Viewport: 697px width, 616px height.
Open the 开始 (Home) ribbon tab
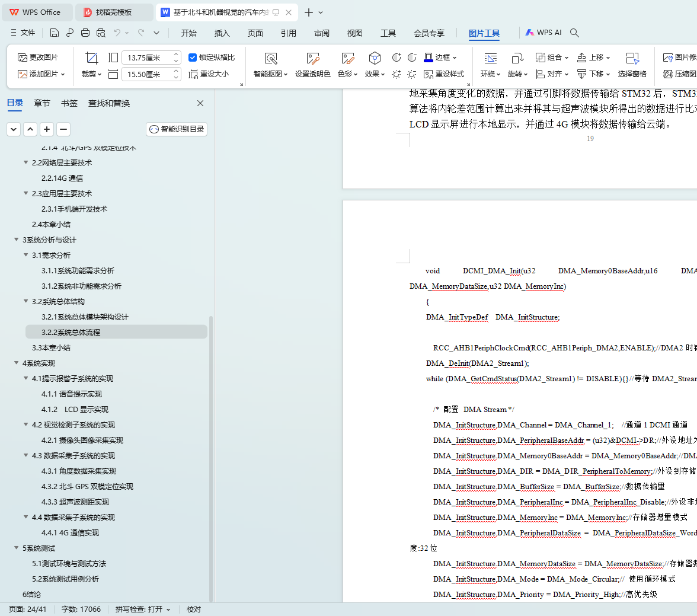[189, 33]
